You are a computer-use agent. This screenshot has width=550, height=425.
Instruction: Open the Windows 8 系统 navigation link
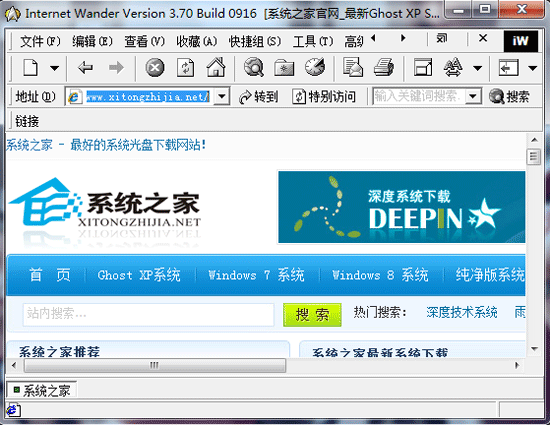click(x=380, y=275)
